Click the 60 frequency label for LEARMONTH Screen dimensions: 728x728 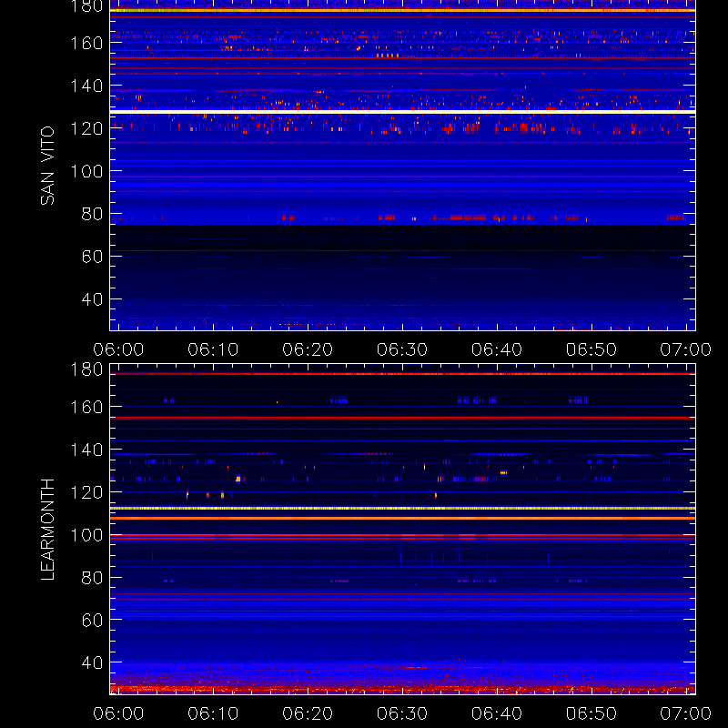point(92,620)
